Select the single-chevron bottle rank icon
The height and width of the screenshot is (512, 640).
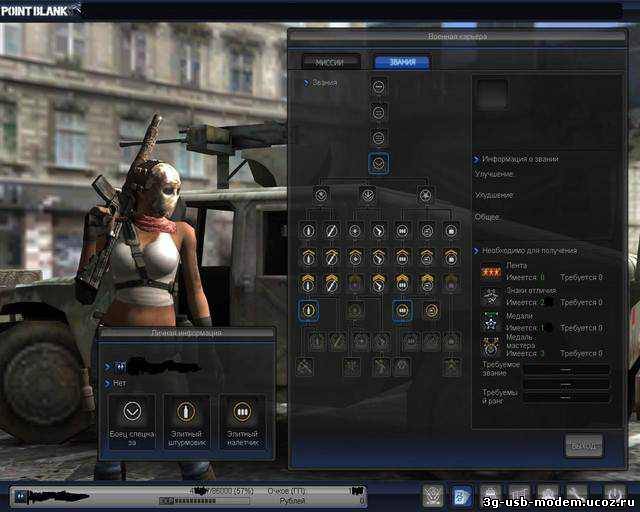point(308,257)
